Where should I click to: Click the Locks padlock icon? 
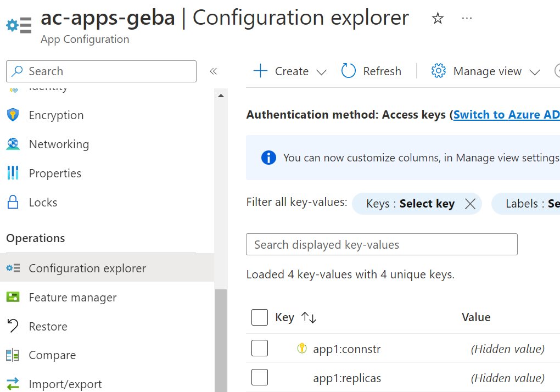pos(13,202)
